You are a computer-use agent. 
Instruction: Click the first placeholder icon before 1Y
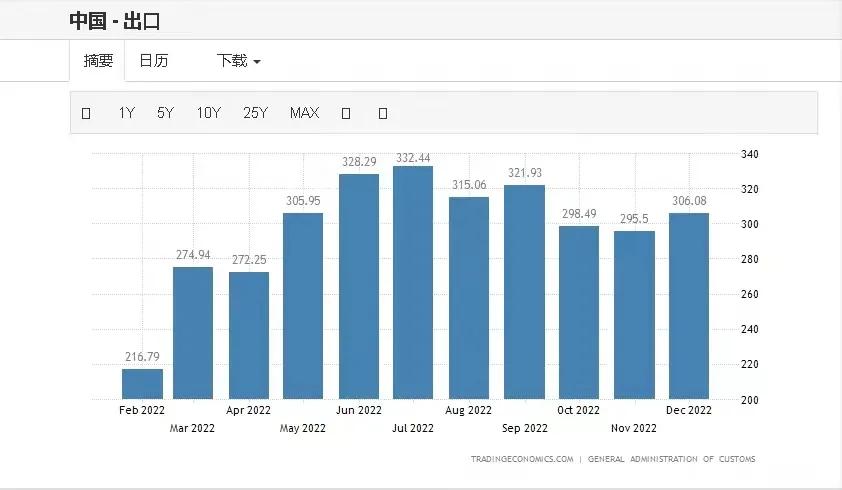pyautogui.click(x=86, y=113)
